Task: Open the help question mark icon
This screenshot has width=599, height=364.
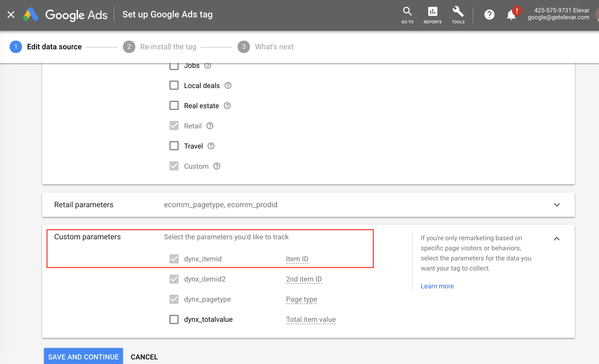Action: pyautogui.click(x=489, y=15)
